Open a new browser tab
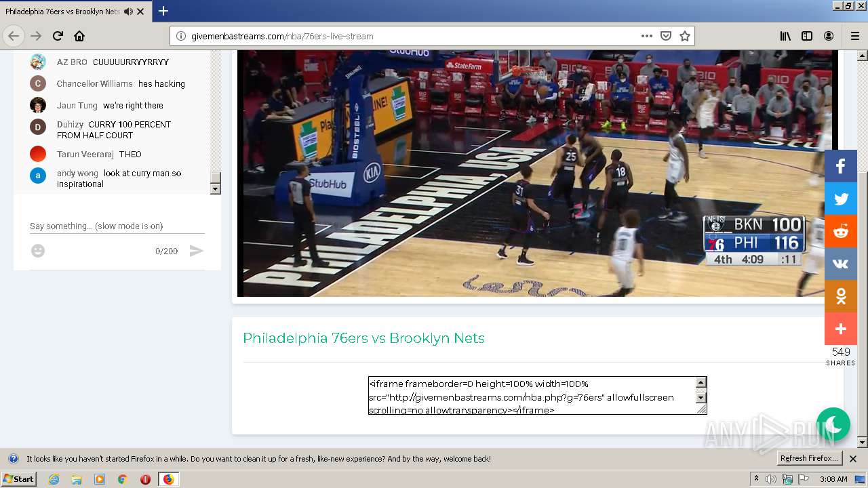 point(163,11)
